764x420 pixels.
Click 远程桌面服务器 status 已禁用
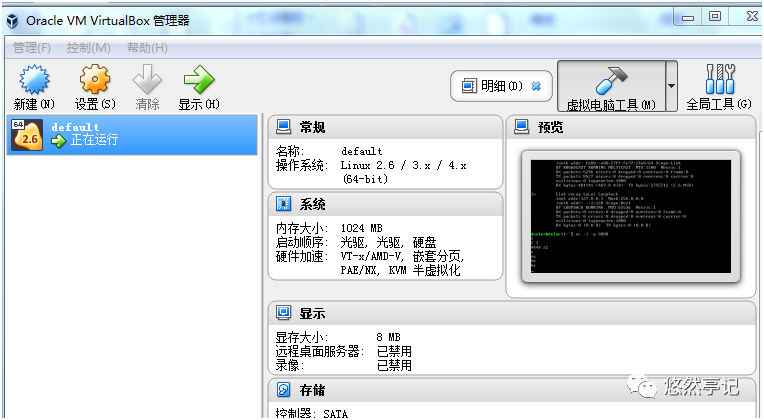[394, 351]
